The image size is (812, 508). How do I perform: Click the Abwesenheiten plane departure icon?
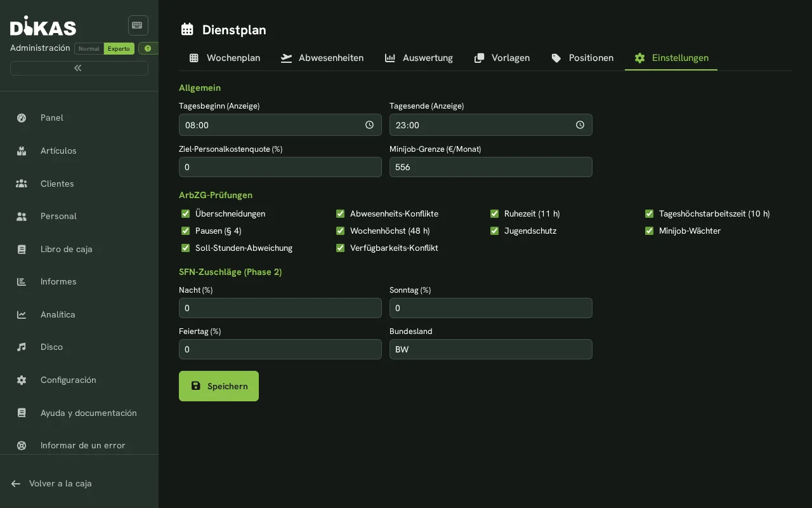point(287,58)
